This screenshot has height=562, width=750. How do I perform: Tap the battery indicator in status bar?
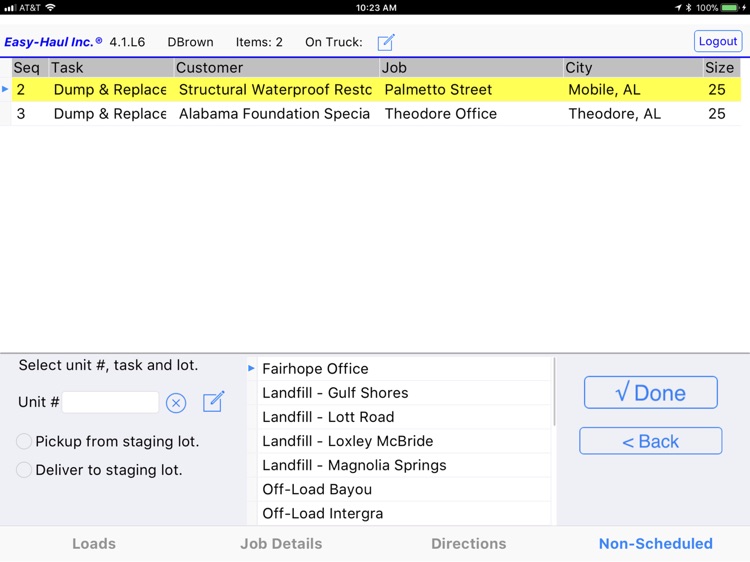point(730,8)
